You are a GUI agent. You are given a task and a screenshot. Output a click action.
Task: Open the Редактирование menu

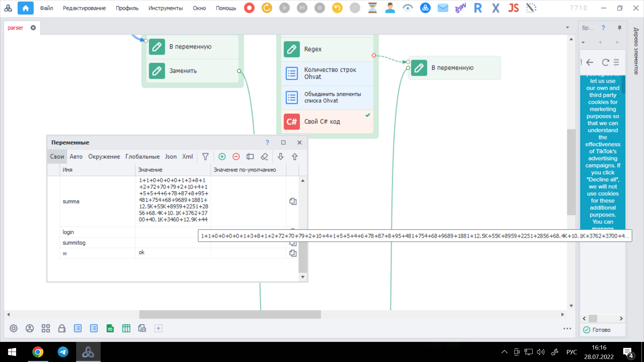pyautogui.click(x=84, y=8)
